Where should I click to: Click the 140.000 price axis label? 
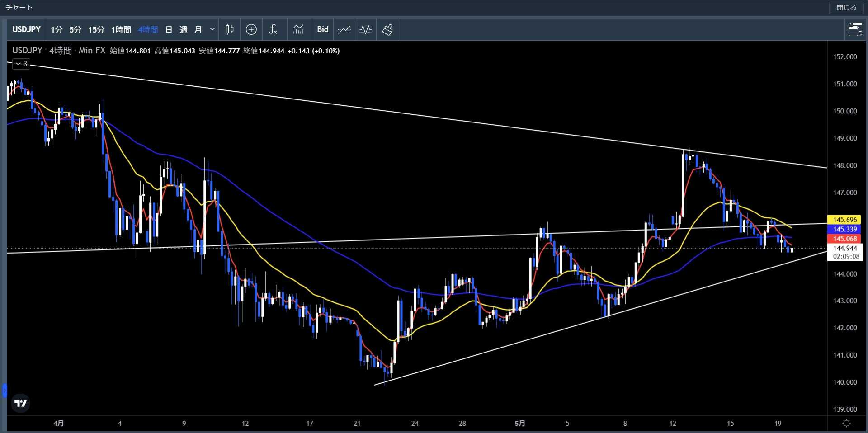845,382
